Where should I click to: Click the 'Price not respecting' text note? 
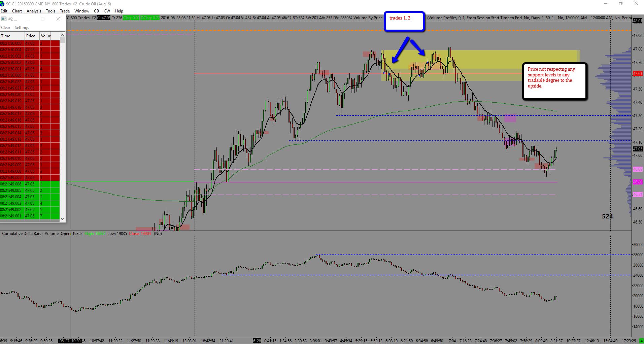point(551,78)
